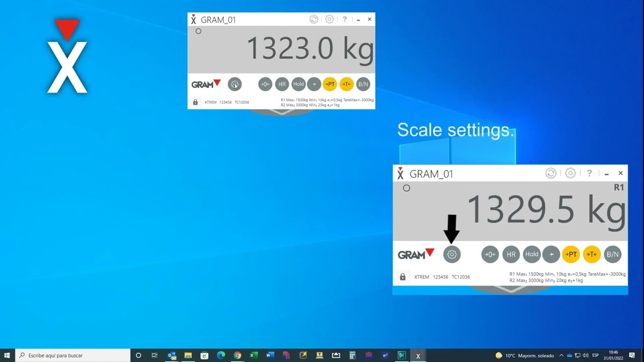The height and width of the screenshot is (362, 644).
Task: Show hidden system tray icons
Action: tap(561, 355)
